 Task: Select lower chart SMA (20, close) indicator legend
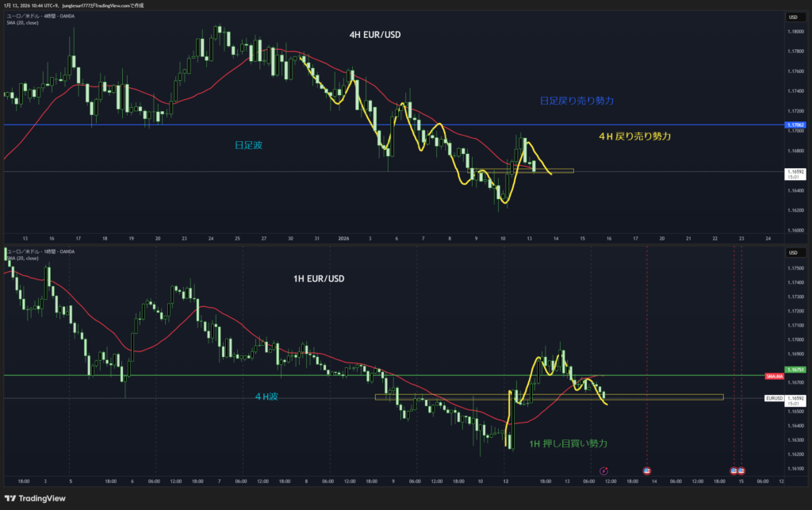23,258
